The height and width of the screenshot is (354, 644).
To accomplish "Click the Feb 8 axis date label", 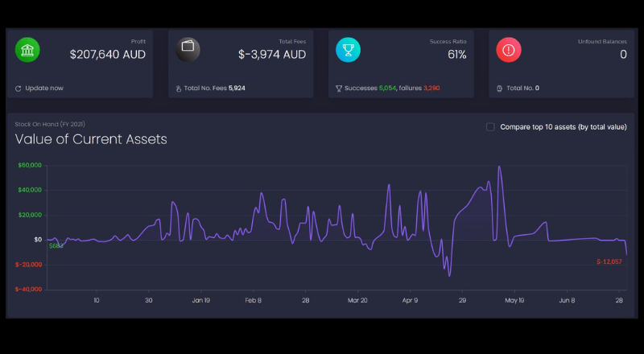I will (254, 301).
